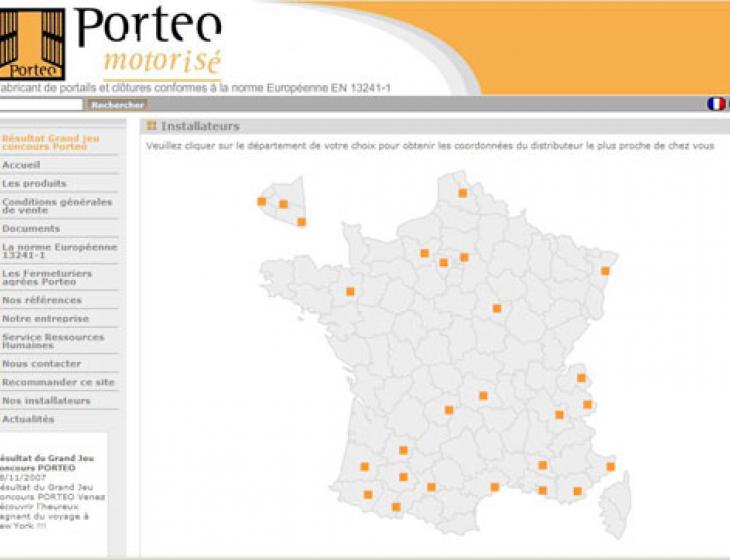Open Actualités menu item
730x560 pixels.
click(28, 419)
